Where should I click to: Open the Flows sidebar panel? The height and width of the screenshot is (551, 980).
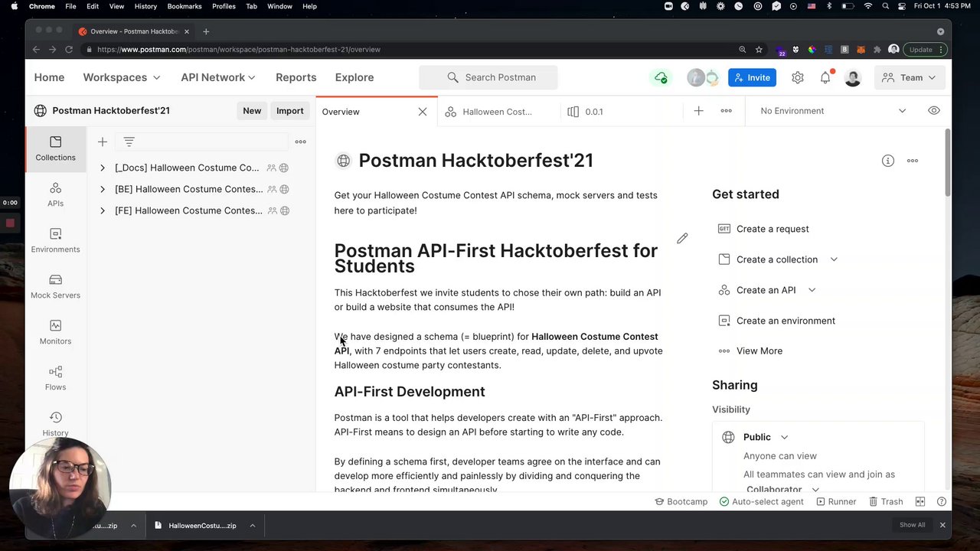tap(55, 378)
